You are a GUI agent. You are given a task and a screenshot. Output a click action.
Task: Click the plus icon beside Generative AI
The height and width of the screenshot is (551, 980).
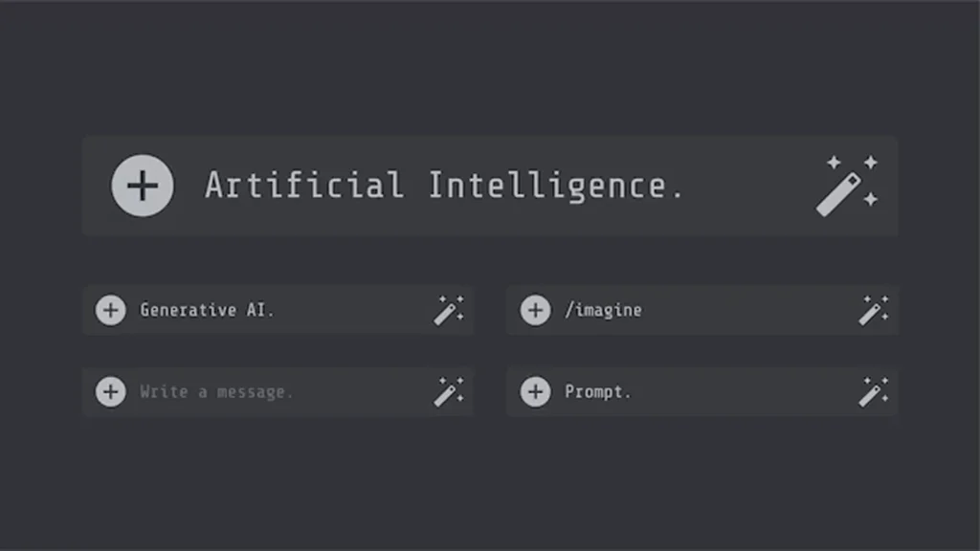coord(112,310)
